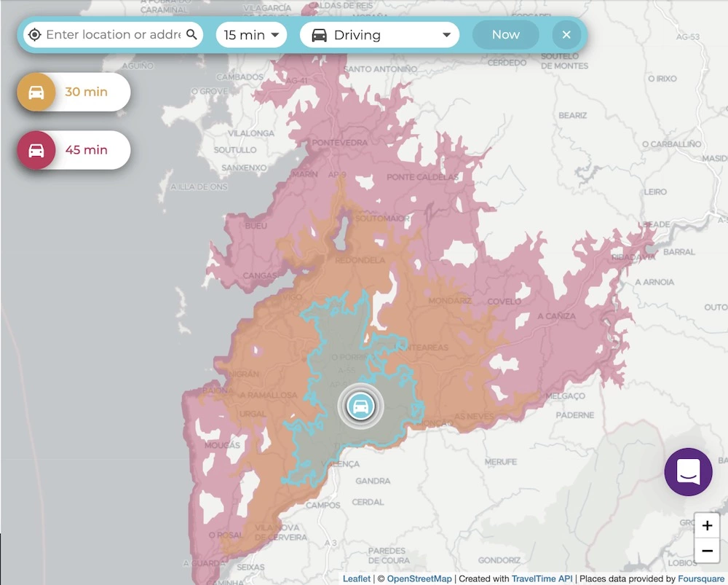Click the search magnifier icon
This screenshot has width=728, height=585.
pos(191,35)
